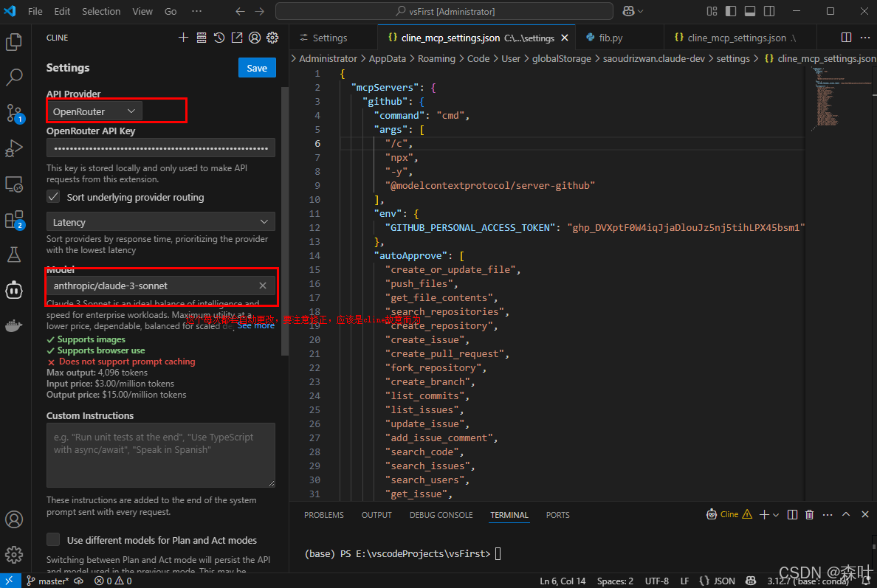
Task: Open Accounts icon in activity bar
Action: pos(14,519)
